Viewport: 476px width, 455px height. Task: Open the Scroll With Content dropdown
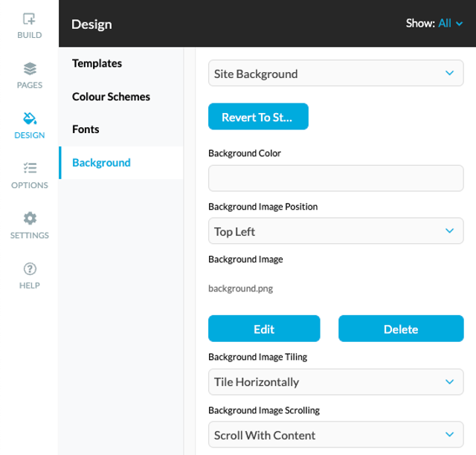[x=335, y=434]
